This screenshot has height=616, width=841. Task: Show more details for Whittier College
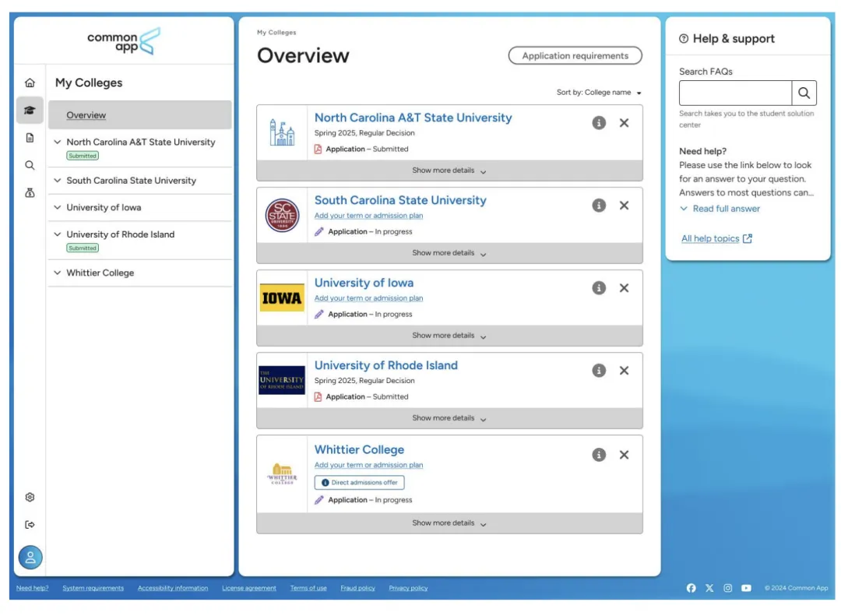tap(449, 523)
